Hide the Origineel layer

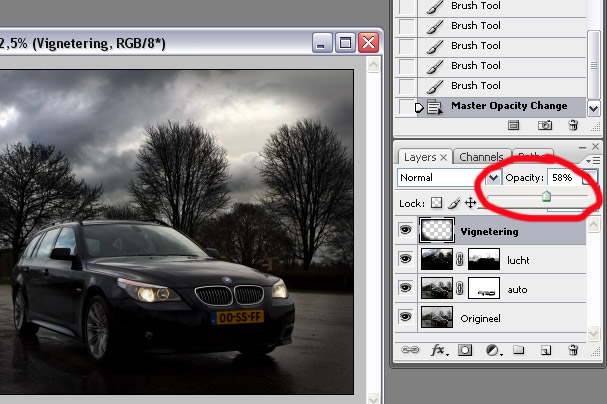[x=406, y=317]
